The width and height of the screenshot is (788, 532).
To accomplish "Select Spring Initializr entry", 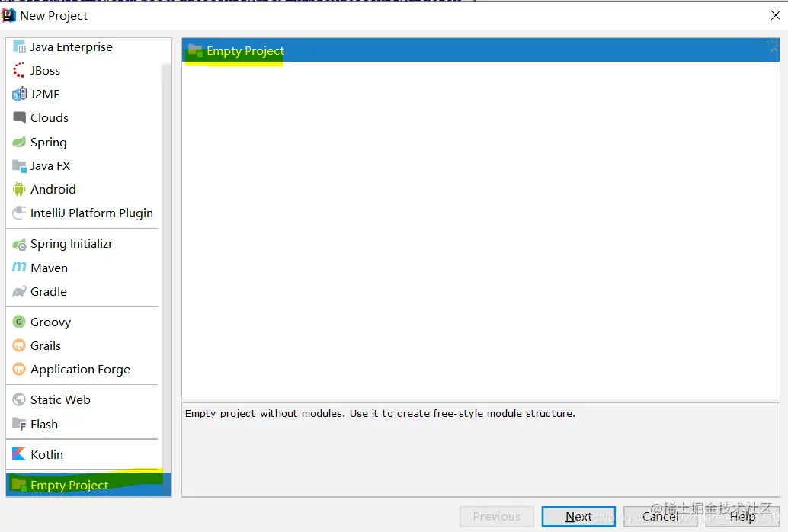I will coord(84,244).
